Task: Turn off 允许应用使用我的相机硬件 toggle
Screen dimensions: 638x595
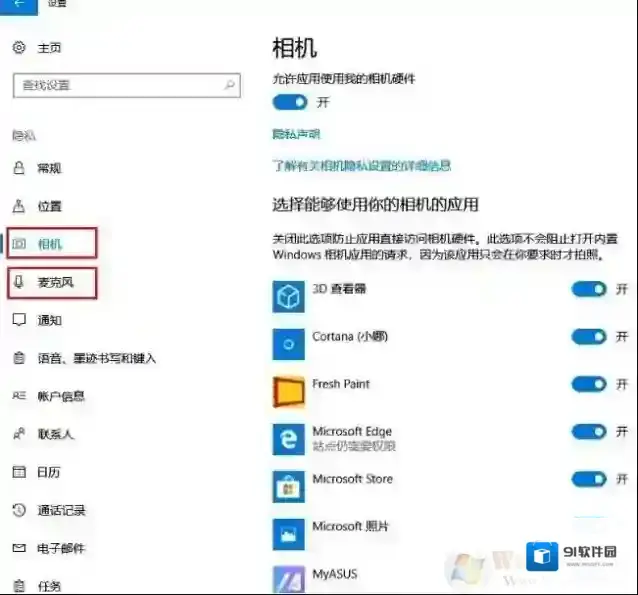Action: (290, 102)
